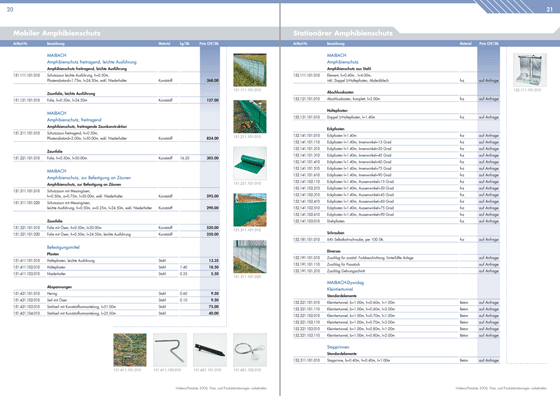
Task: Click the Stopprinnen section title
Action: point(338,347)
